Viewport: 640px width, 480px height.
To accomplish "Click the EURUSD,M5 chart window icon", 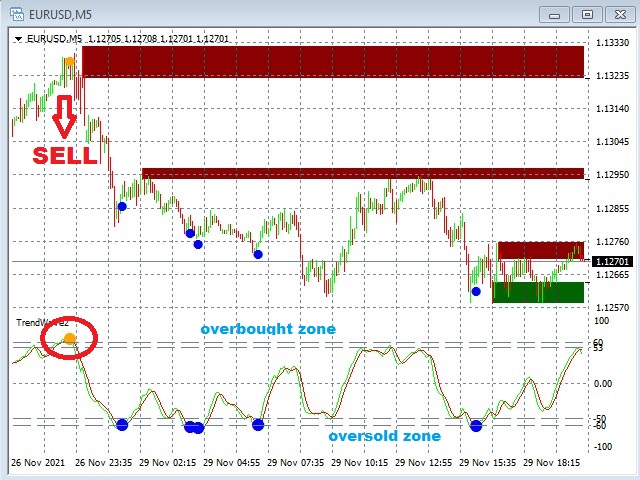I will point(17,13).
